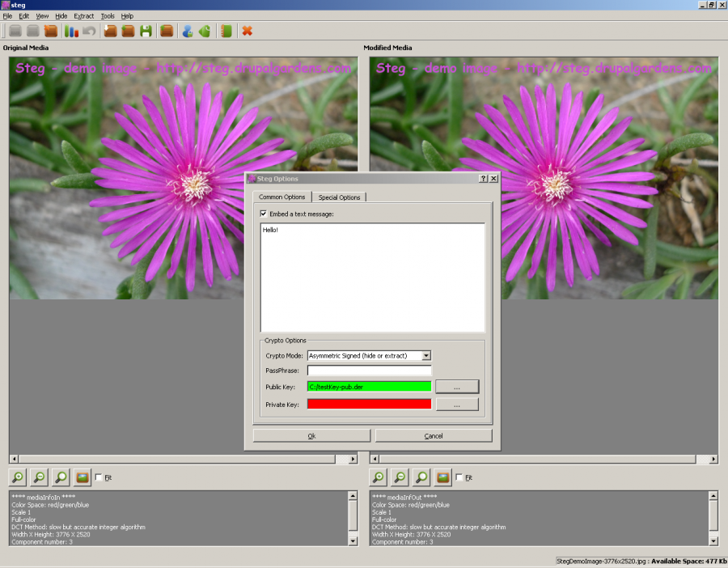This screenshot has height=568, width=728.
Task: Browse for Public Key file
Action: pyautogui.click(x=457, y=387)
